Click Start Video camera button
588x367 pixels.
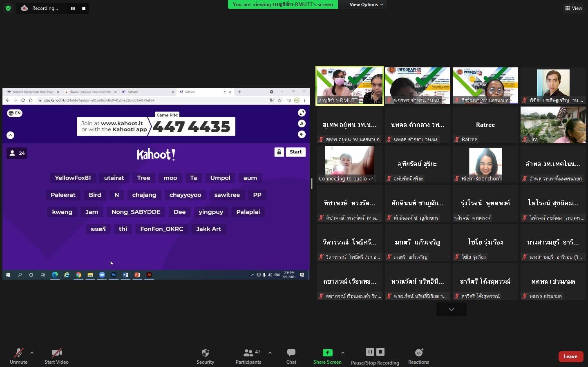click(56, 356)
